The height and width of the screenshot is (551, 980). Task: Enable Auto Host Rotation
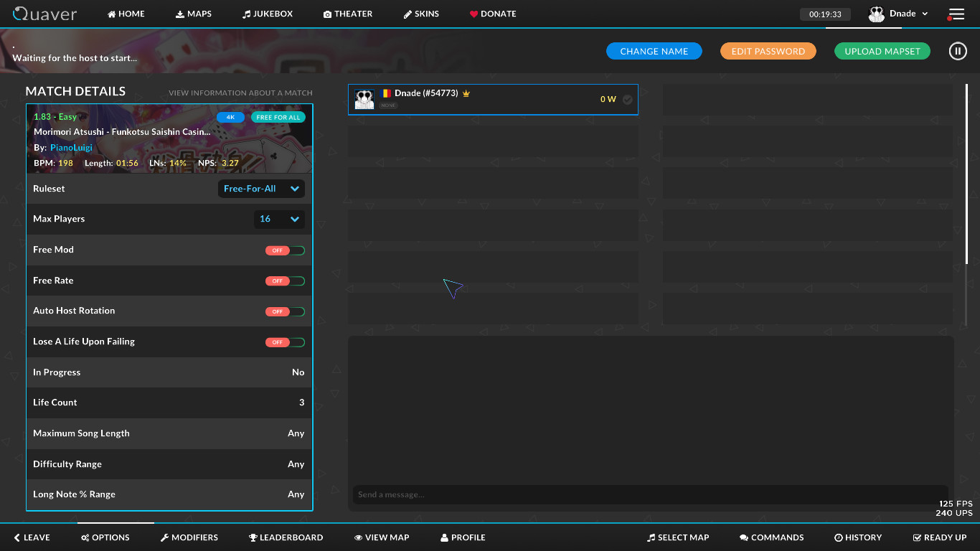click(285, 311)
